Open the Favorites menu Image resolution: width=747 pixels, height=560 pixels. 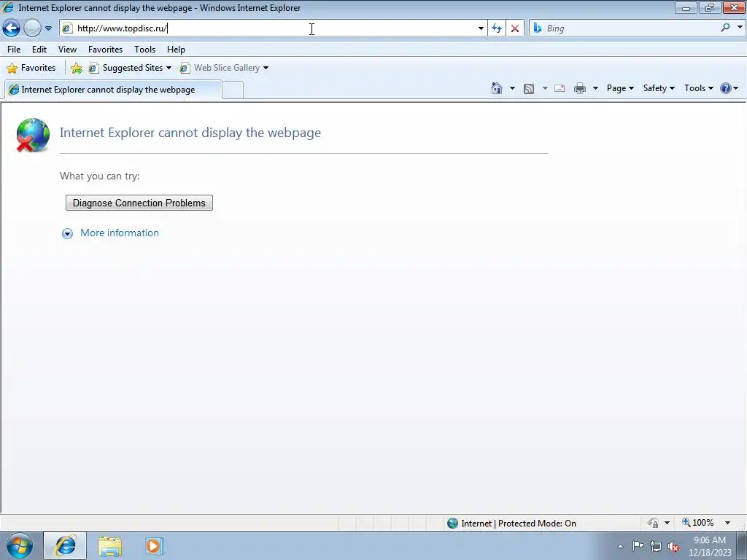[105, 50]
